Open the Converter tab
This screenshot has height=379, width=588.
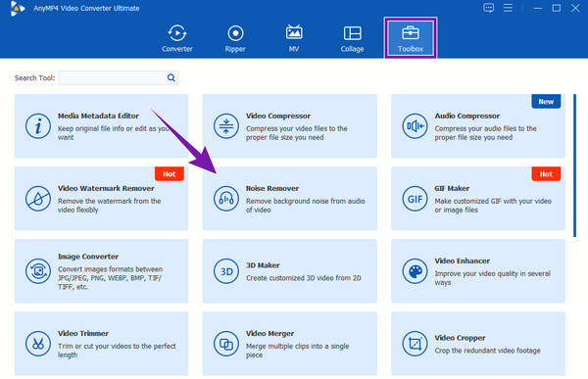pos(177,38)
